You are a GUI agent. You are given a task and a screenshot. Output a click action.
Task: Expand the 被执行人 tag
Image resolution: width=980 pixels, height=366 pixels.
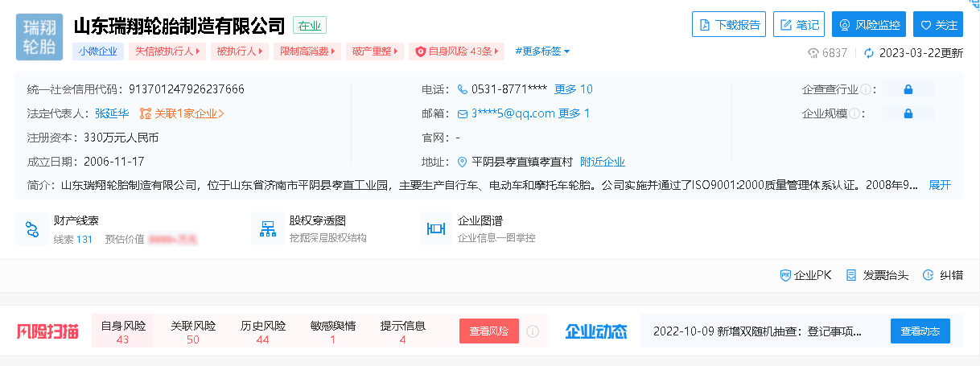239,51
